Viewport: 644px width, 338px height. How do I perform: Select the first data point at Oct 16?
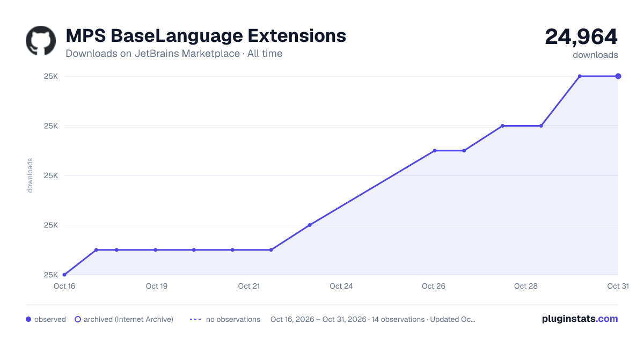coord(64,275)
